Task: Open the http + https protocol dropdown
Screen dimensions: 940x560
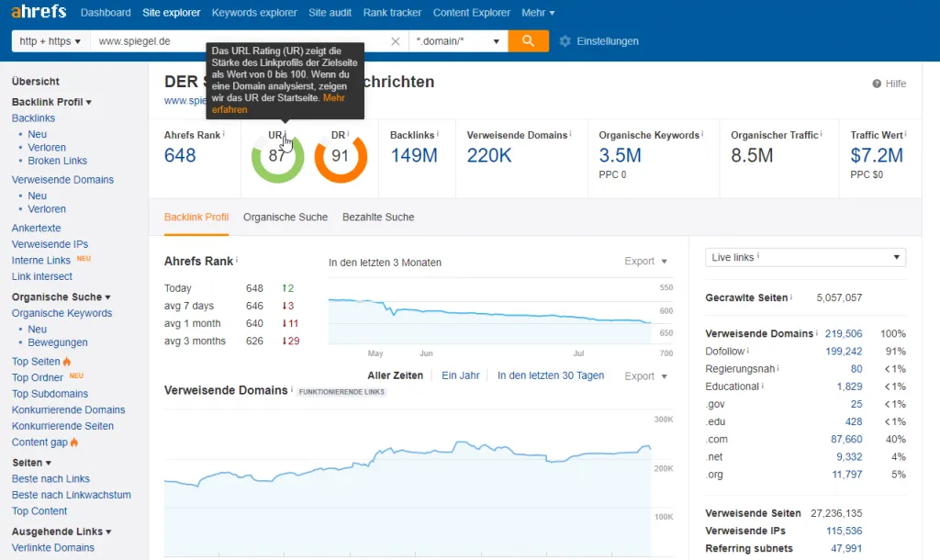Action: 50,41
